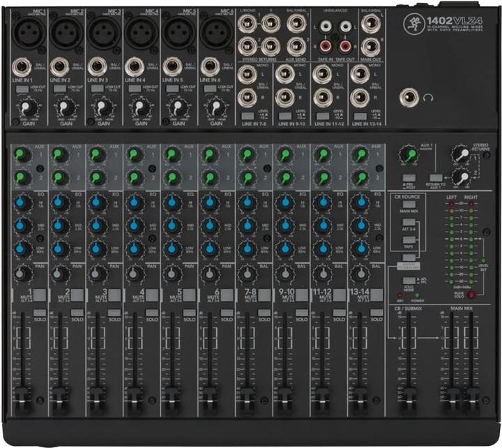Click the LINE IN 9-10 right jack
Image resolution: width=502 pixels, height=448 pixels.
284,98
